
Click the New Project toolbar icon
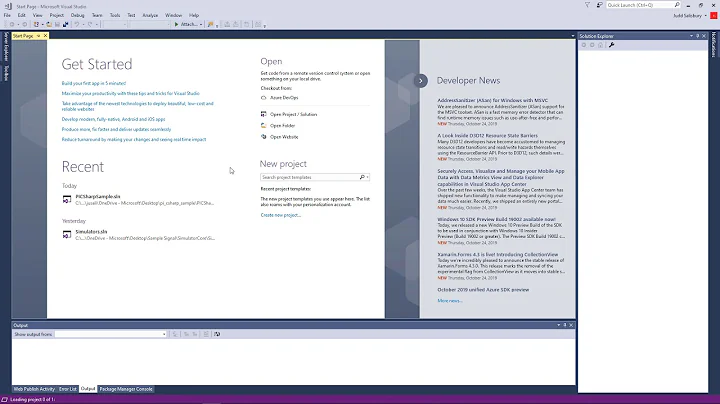click(x=36, y=24)
